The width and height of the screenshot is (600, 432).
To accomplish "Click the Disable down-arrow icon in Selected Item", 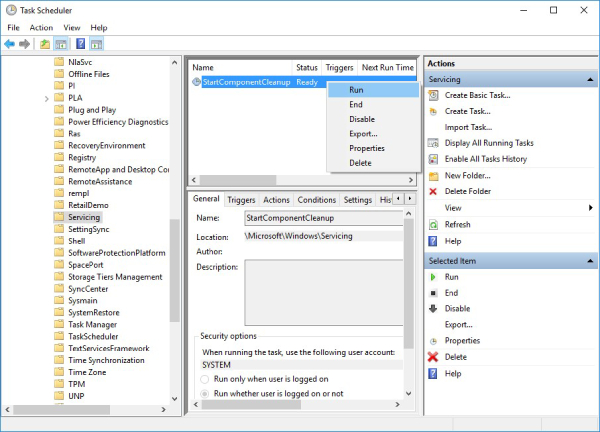I will [433, 309].
